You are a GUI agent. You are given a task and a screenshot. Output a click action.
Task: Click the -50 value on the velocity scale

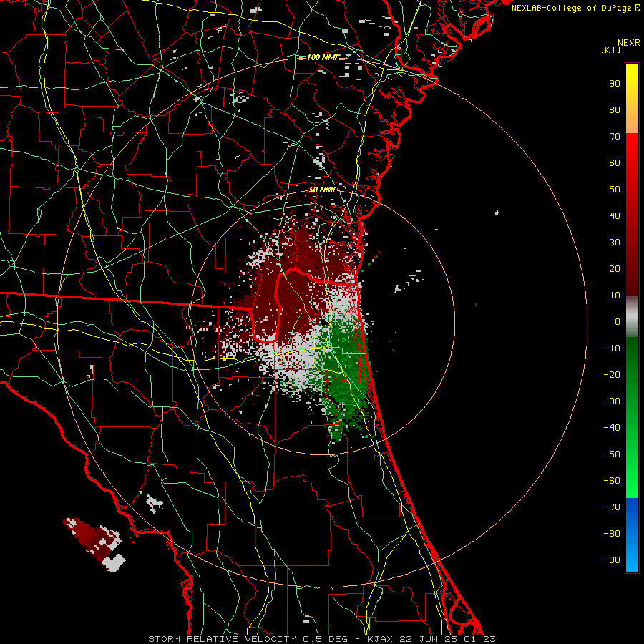click(612, 454)
